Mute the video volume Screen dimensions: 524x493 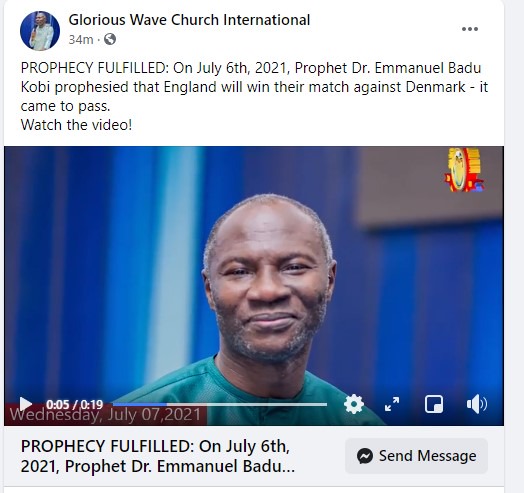477,404
